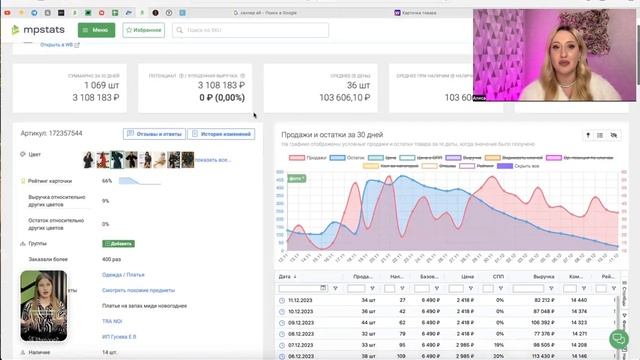This screenshot has width=640, height=360.
Task: Click the YouTube browser bookmark icon
Action: click(7, 13)
